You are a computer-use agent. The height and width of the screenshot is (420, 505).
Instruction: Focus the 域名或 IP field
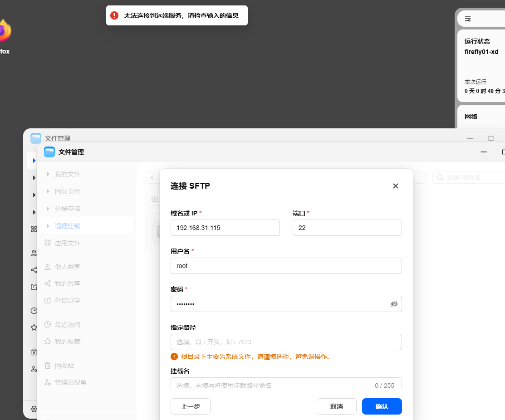[x=225, y=228]
